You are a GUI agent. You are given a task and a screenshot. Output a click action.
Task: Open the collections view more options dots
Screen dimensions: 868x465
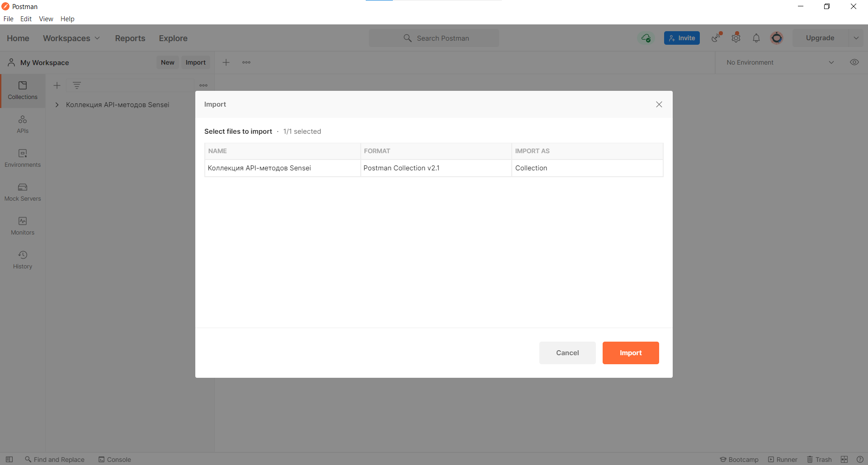[x=203, y=85]
